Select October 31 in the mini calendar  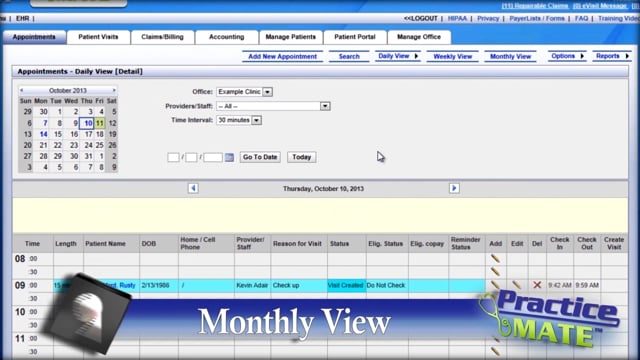click(x=88, y=156)
